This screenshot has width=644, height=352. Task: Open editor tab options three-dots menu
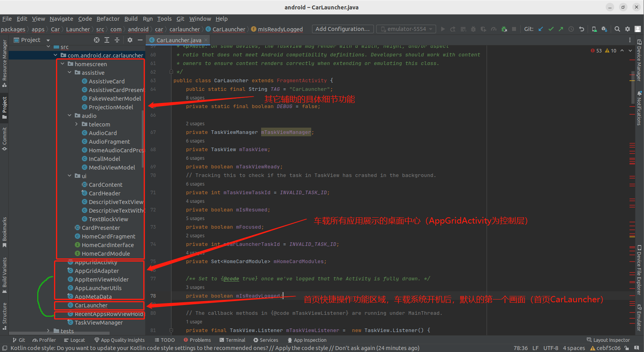tap(630, 40)
